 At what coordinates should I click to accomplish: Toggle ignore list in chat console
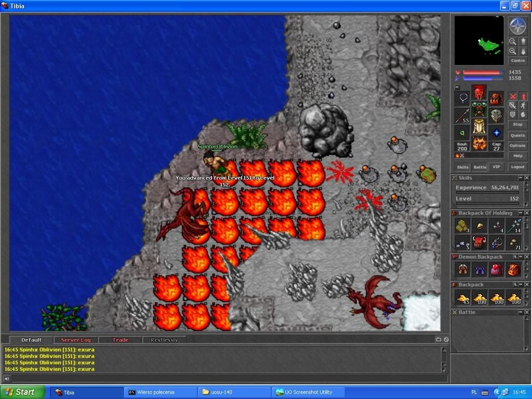coord(446,339)
